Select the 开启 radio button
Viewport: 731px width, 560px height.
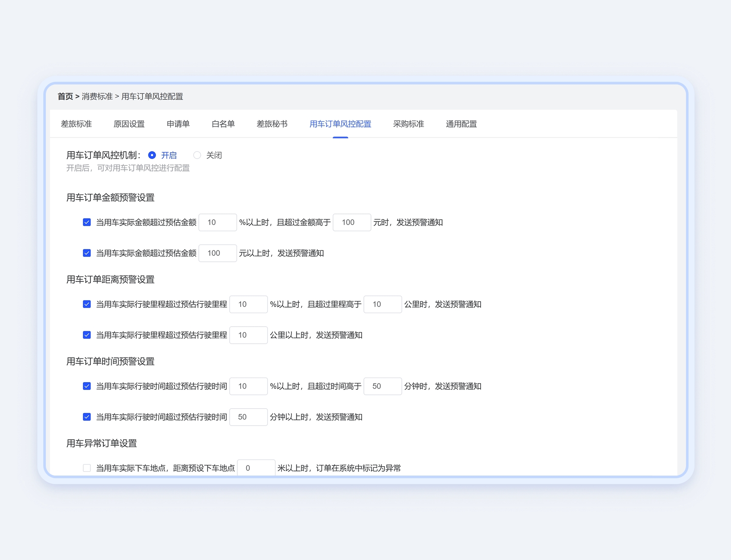(152, 155)
